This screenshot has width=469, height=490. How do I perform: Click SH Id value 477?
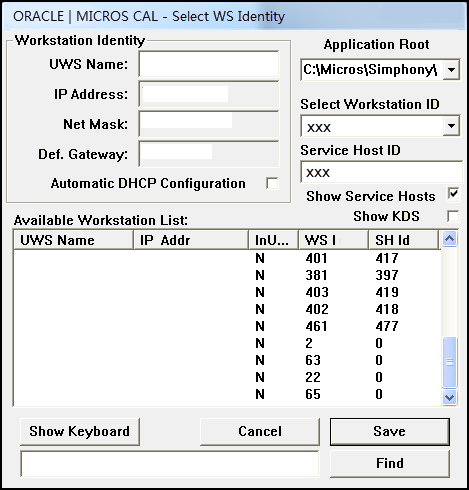click(x=387, y=326)
